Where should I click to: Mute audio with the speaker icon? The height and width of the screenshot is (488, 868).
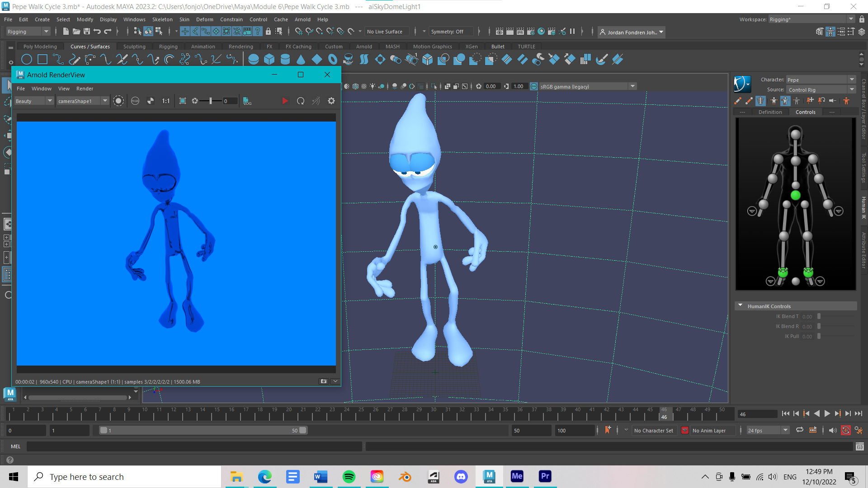(832, 430)
